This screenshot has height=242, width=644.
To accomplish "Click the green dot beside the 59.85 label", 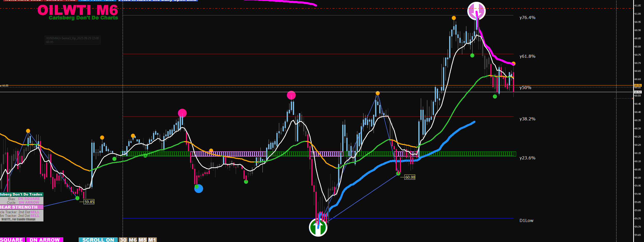I will pos(77,198).
